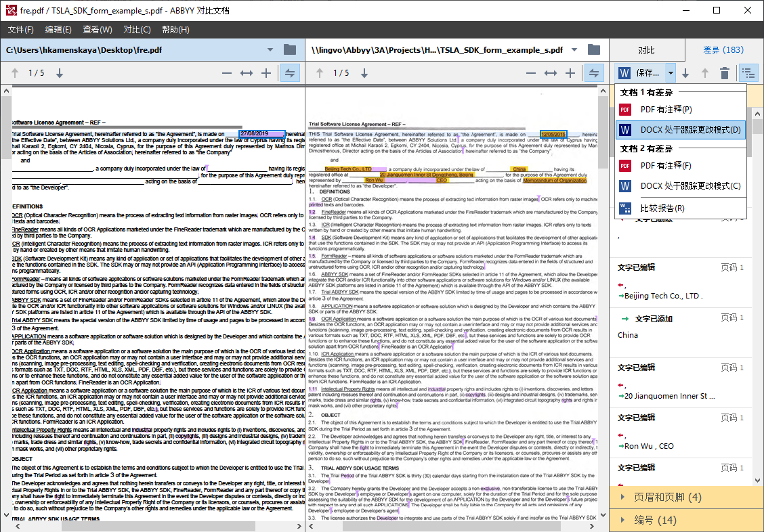764x532 pixels.
Task: Jump to next difference arrow
Action: 685,73
